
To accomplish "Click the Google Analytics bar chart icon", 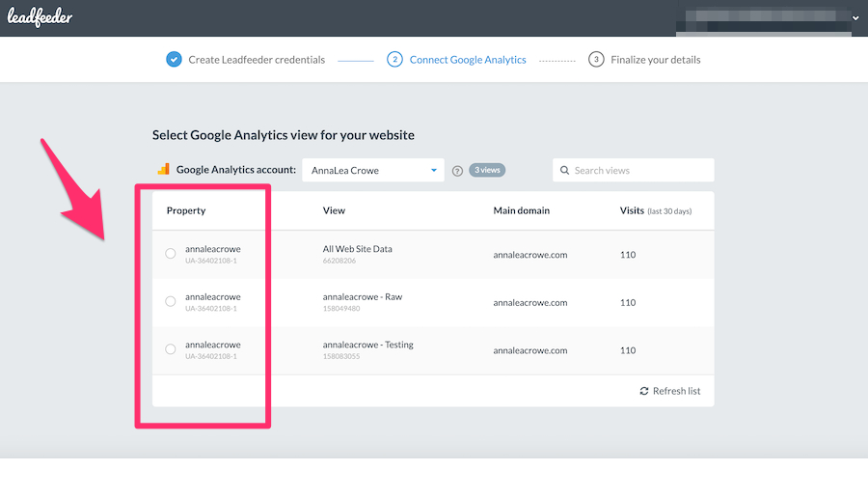I will [163, 169].
